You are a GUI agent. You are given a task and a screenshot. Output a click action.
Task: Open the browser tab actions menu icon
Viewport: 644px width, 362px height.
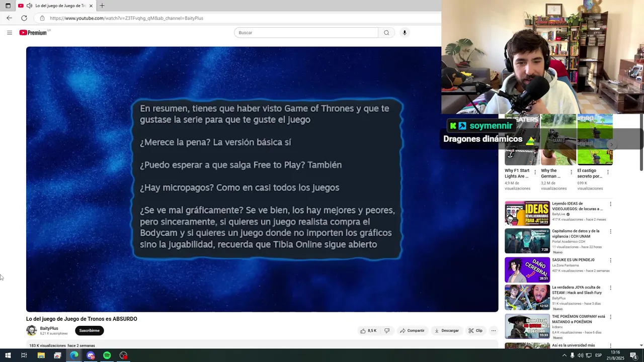8,6
